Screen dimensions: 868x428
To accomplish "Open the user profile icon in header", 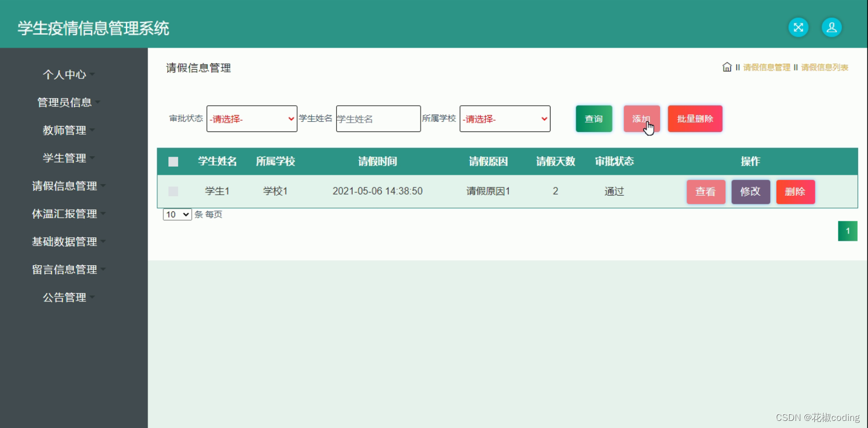I will [831, 27].
